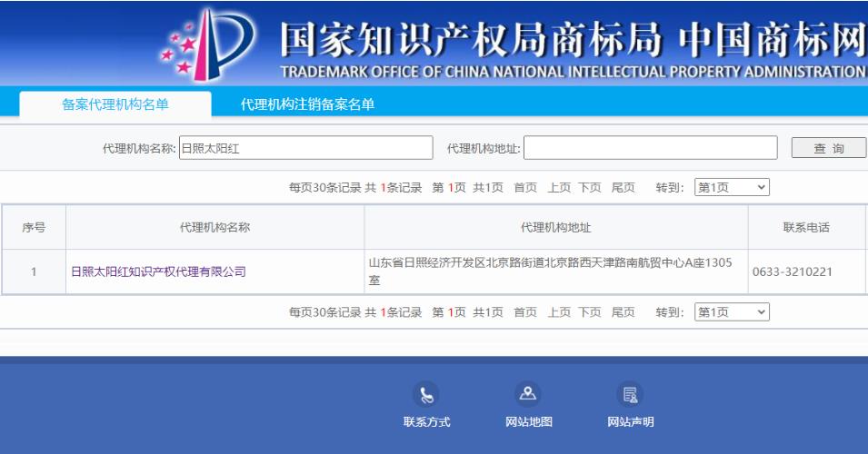Click the 代理机构地址 input field

coord(651,148)
